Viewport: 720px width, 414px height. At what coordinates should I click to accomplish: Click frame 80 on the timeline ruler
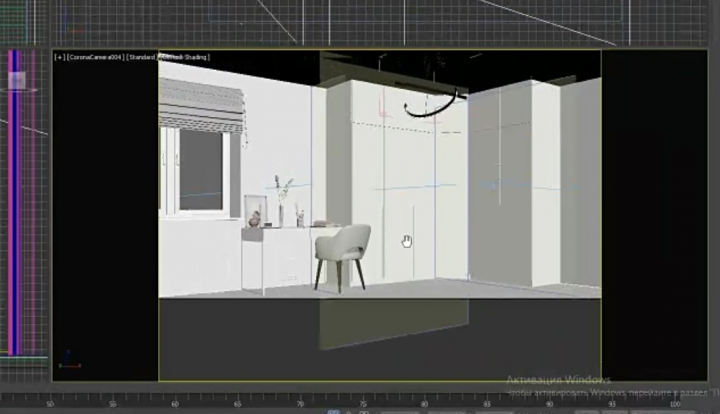[x=424, y=404]
